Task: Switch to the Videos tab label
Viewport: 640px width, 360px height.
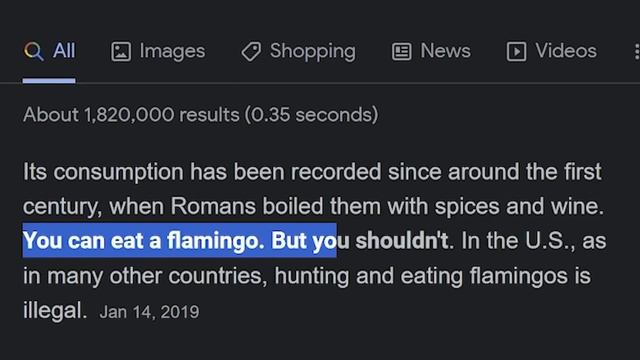Action: pyautogui.click(x=566, y=51)
